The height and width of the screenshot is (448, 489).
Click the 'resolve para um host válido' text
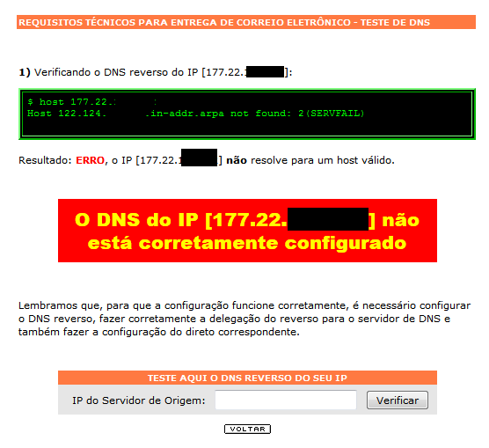(323, 160)
